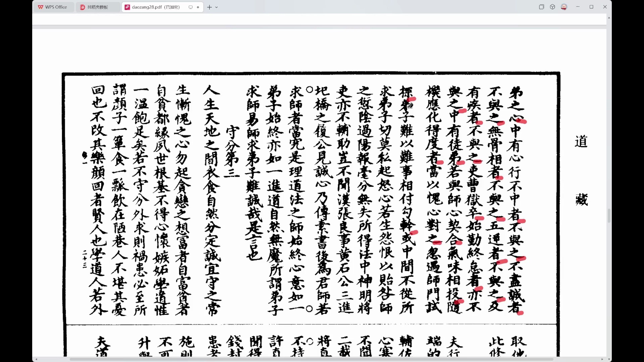
Task: Switch to the WPS Office home tab
Action: pos(53,7)
